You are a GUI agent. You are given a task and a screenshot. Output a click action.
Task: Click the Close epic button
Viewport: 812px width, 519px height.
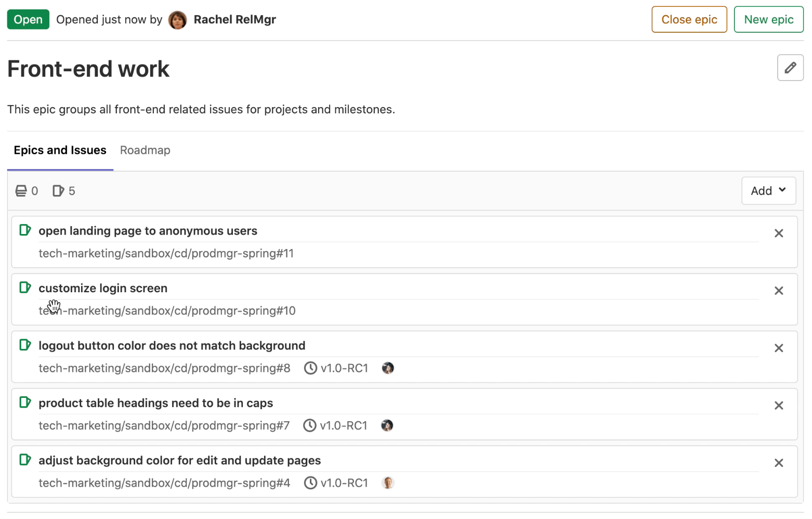pyautogui.click(x=689, y=19)
